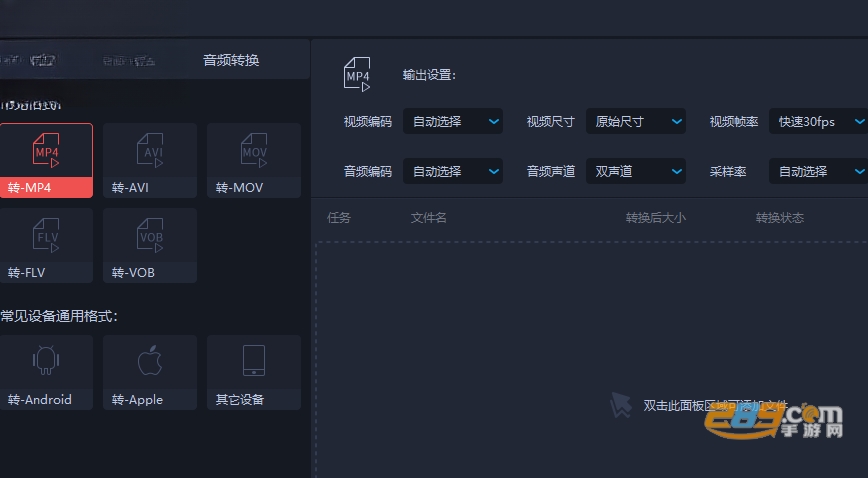The width and height of the screenshot is (868, 478).
Task: Click the 转换后大小 column header
Action: point(655,218)
